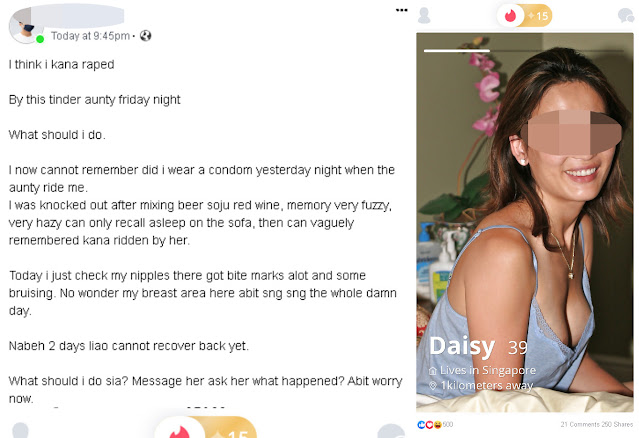Open the "Today at 9:45pm" timestamp link
Screen dimensions: 639x438
pyautogui.click(x=90, y=36)
